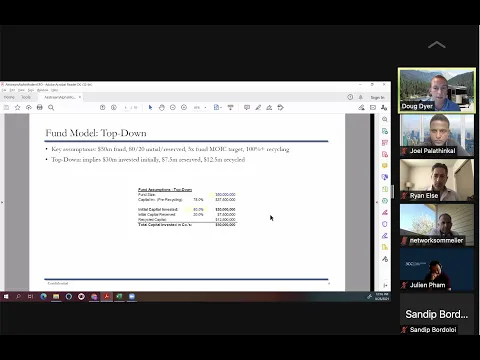Viewport: 480px width, 360px height.
Task: Click the Adobe Acrobat taskbar icon
Action: [x=107, y=296]
